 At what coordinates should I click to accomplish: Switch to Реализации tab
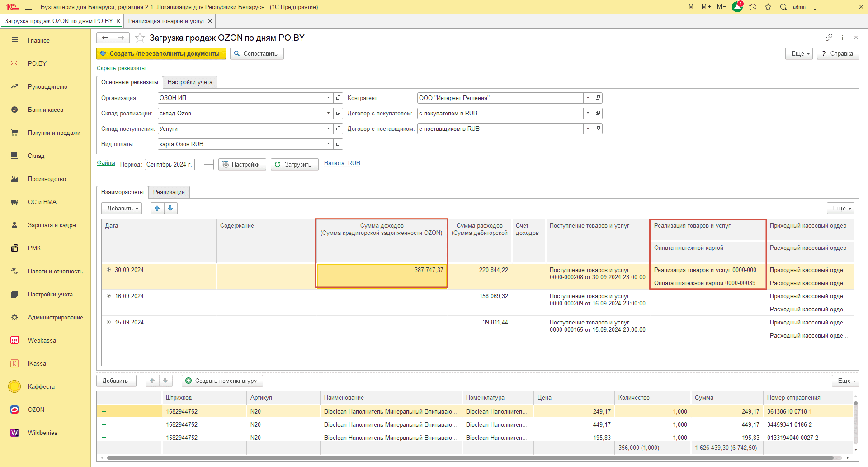pyautogui.click(x=169, y=192)
